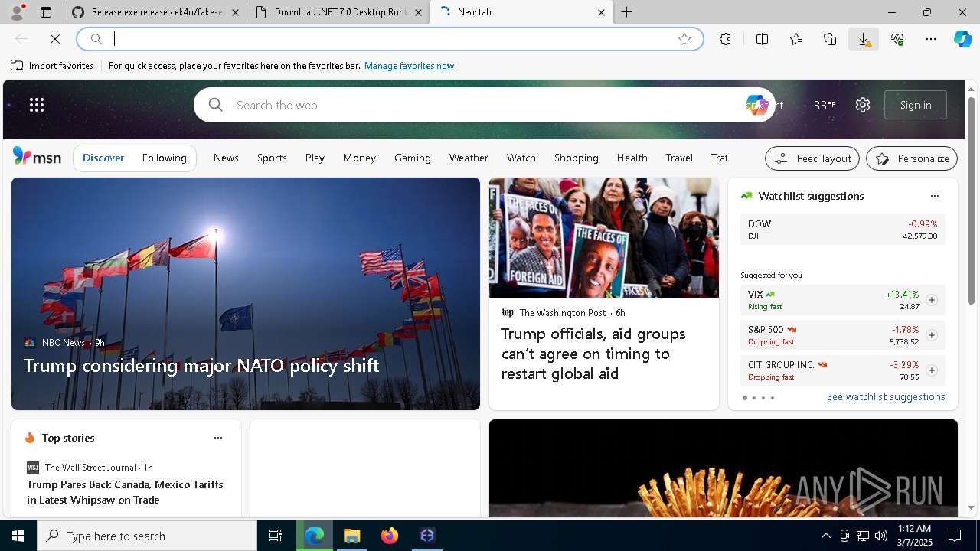Open the browser profile icon
This screenshot has height=551, width=980.
click(17, 12)
